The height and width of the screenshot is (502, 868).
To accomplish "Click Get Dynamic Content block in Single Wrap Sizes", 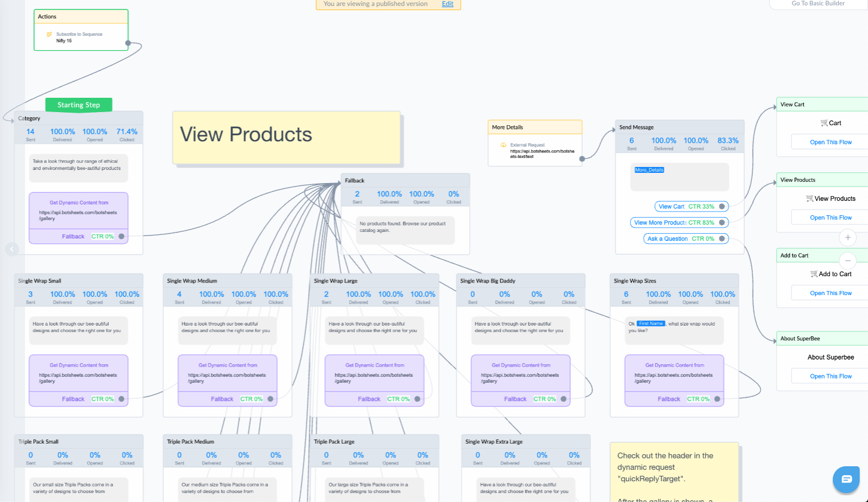I will [674, 380].
